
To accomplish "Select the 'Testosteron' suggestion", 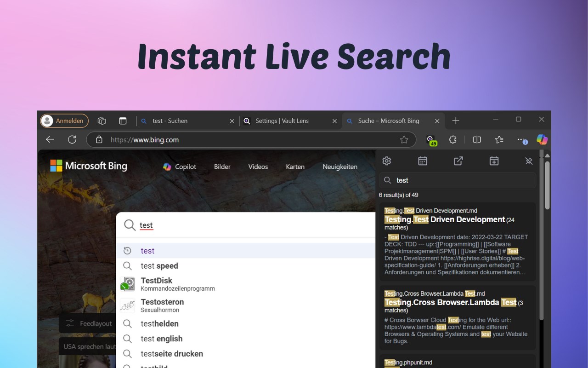I will point(246,305).
